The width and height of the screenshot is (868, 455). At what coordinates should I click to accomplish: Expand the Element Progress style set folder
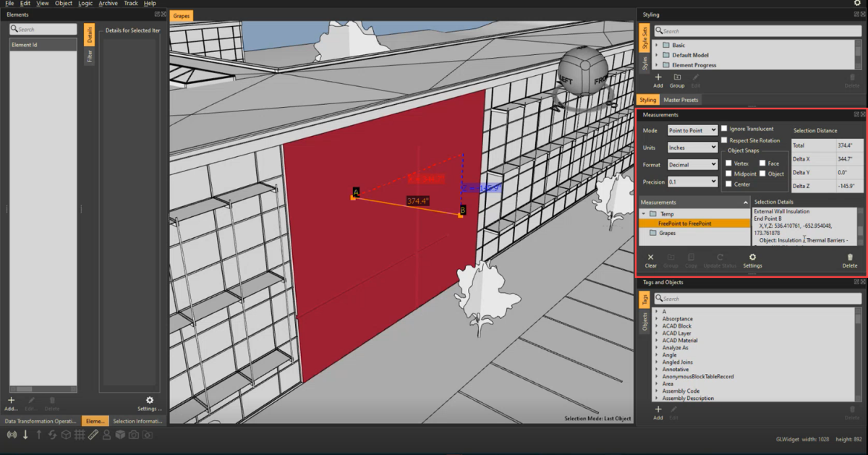(x=657, y=65)
